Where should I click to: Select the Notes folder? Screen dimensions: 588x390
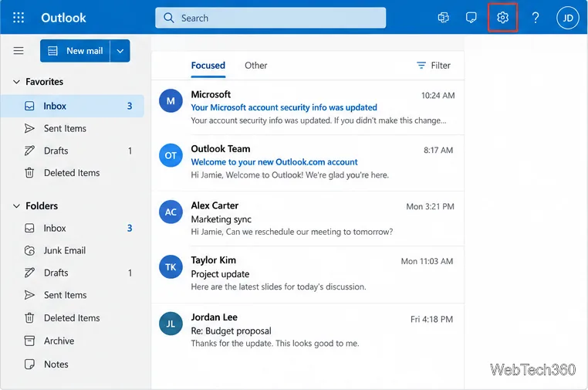pos(73,364)
